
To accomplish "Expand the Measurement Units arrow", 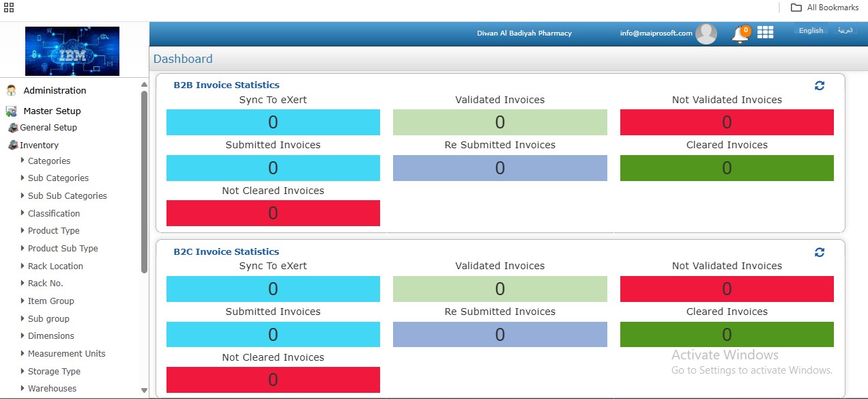I will click(x=23, y=353).
